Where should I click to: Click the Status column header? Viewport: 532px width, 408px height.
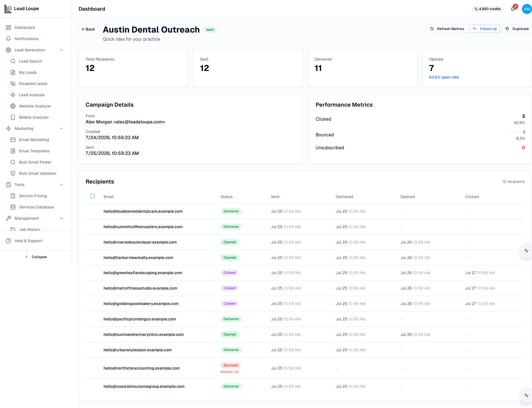coord(226,197)
